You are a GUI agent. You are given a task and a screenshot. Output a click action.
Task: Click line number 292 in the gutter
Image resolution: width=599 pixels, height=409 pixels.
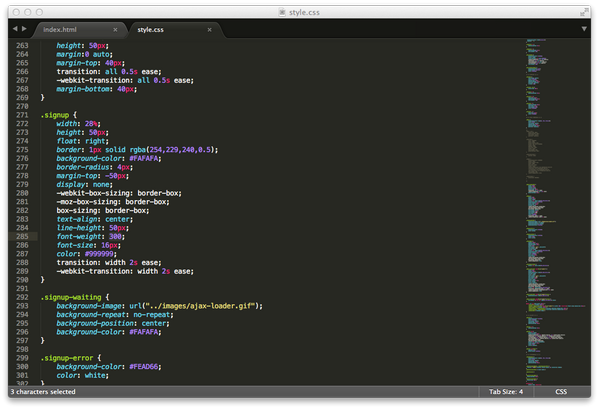pyautogui.click(x=22, y=297)
